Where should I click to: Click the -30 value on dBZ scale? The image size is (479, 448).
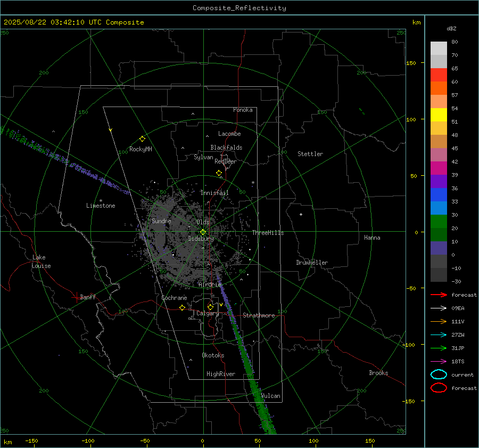click(456, 281)
